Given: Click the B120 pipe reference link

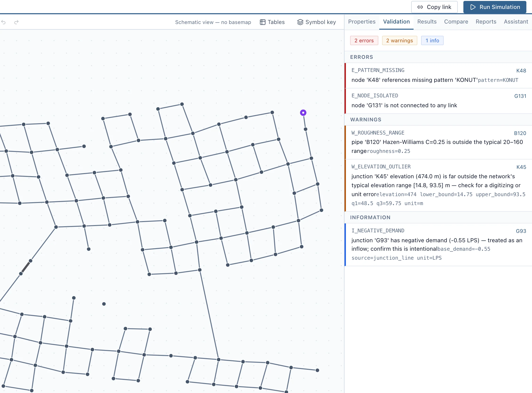Looking at the screenshot, I should point(520,133).
